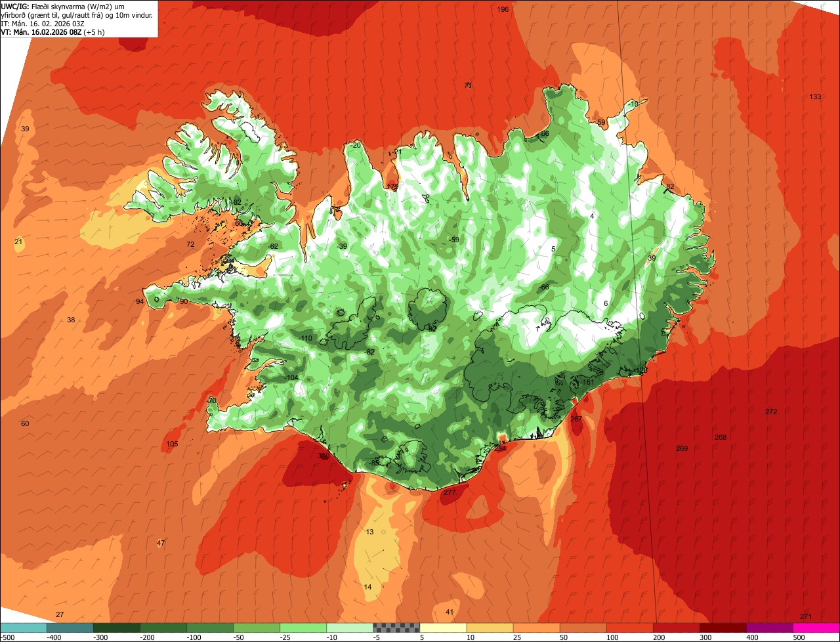Image resolution: width=840 pixels, height=642 pixels.
Task: Select the value 72 off the Westfjords
Action: tap(190, 244)
